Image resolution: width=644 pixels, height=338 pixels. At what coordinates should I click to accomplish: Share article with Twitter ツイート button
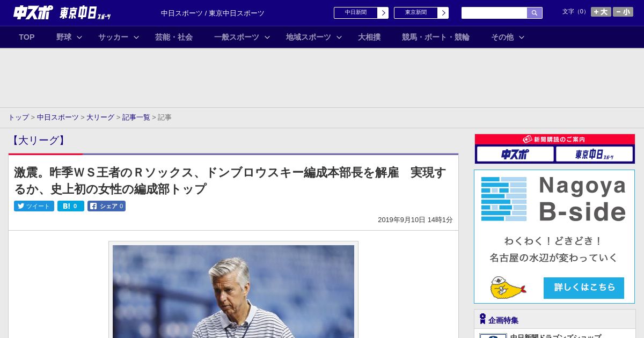click(34, 206)
